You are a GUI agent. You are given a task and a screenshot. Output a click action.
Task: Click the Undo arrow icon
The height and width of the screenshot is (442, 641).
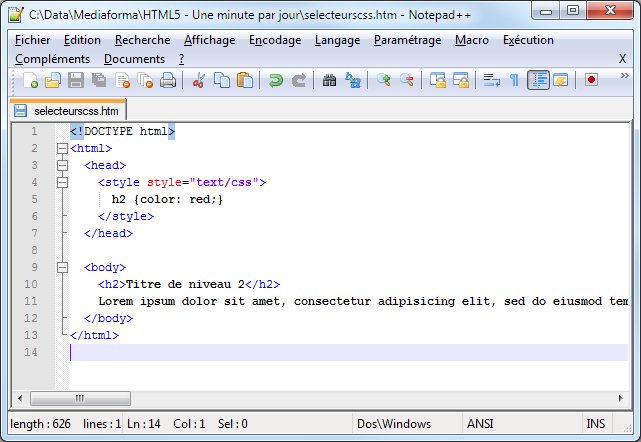(x=276, y=80)
